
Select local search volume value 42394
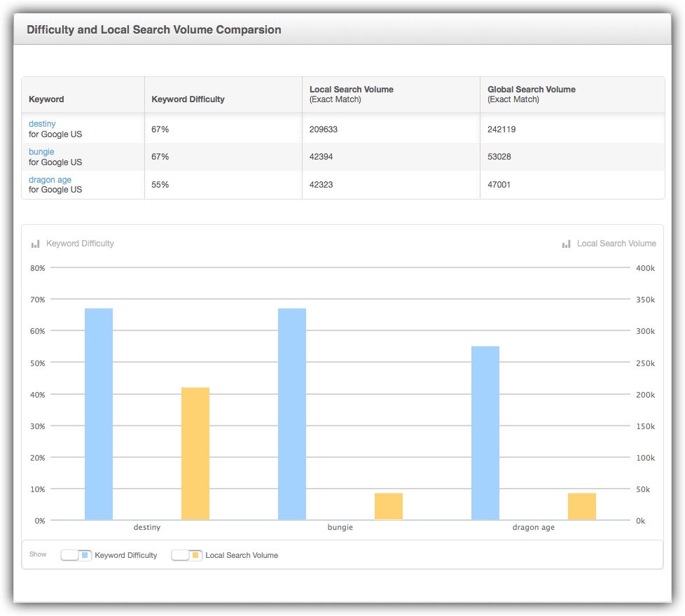coord(321,157)
